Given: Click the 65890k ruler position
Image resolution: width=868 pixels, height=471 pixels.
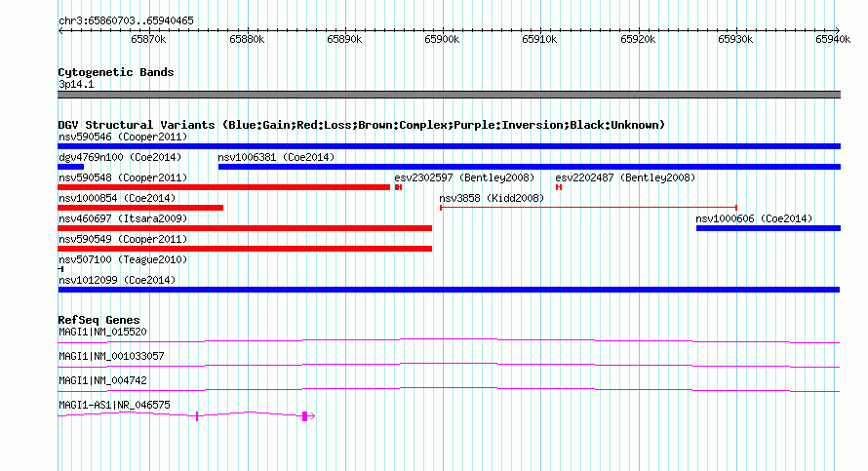Looking at the screenshot, I should click(344, 39).
